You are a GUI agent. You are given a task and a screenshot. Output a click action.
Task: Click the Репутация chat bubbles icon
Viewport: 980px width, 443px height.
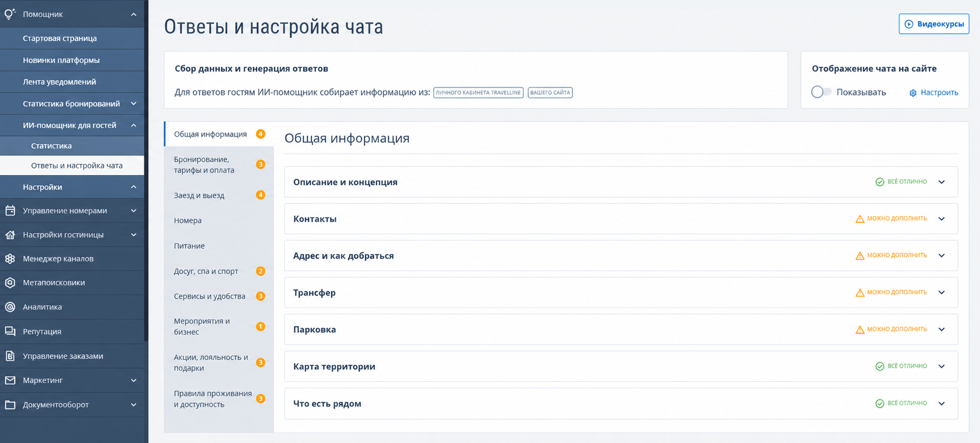click(10, 331)
